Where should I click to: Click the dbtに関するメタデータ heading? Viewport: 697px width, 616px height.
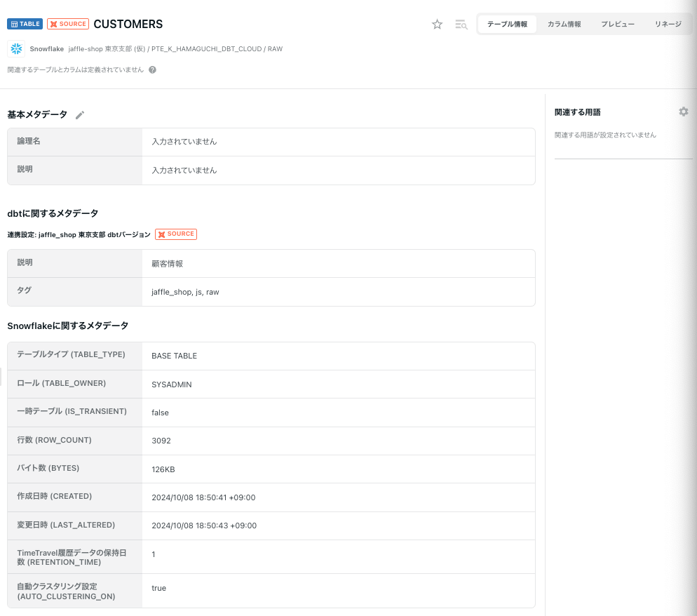(x=53, y=213)
